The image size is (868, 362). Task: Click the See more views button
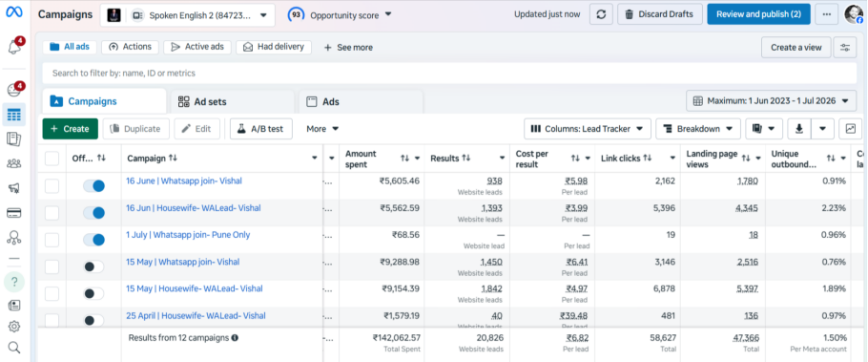[x=348, y=48]
